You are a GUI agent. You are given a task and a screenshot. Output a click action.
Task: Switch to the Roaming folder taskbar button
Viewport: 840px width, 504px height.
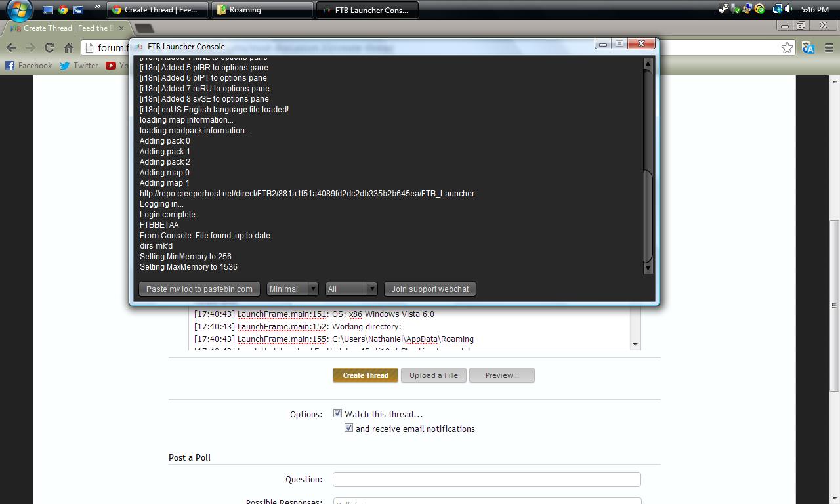coord(262,10)
